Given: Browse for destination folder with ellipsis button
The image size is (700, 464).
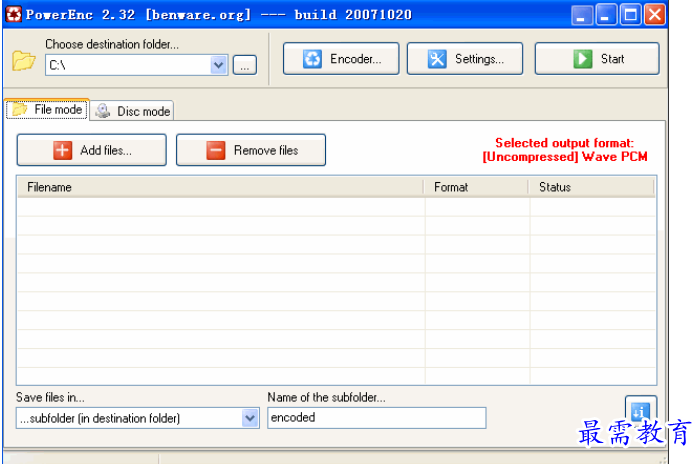Looking at the screenshot, I should [245, 65].
